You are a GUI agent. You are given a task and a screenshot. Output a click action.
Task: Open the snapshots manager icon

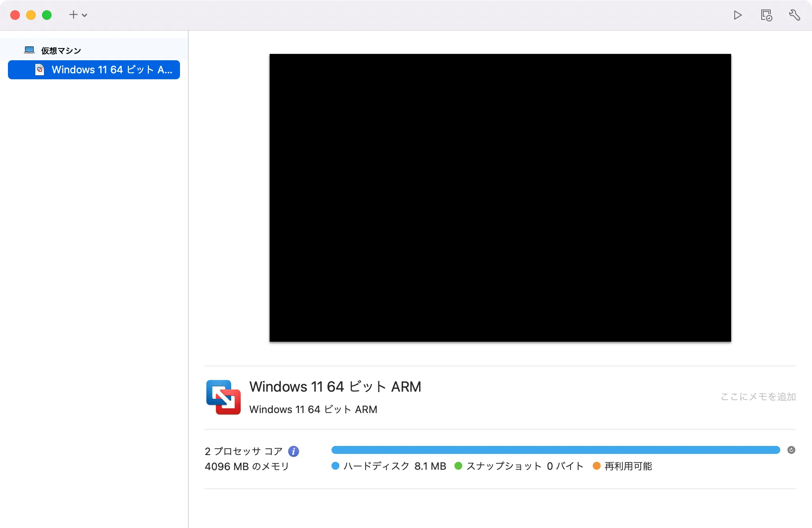(766, 15)
